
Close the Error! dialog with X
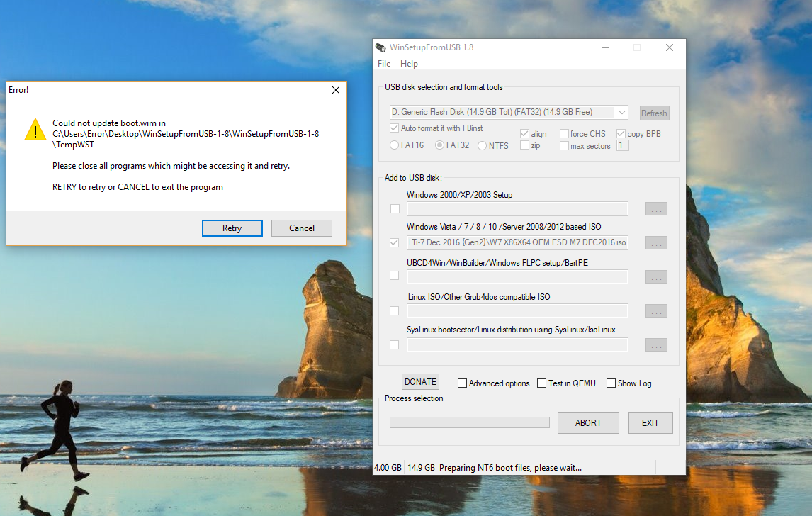coord(336,90)
